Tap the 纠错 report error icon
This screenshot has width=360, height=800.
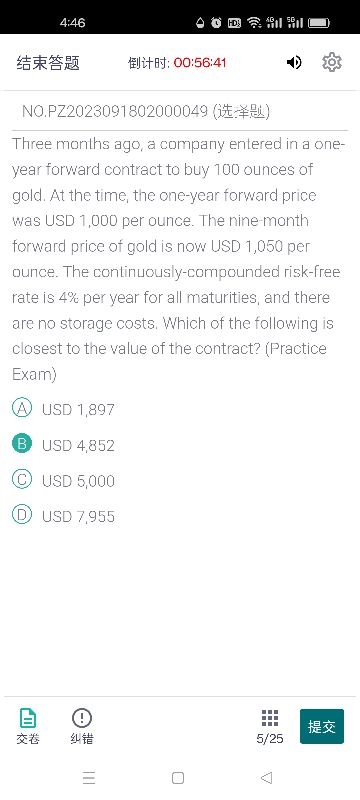point(82,726)
